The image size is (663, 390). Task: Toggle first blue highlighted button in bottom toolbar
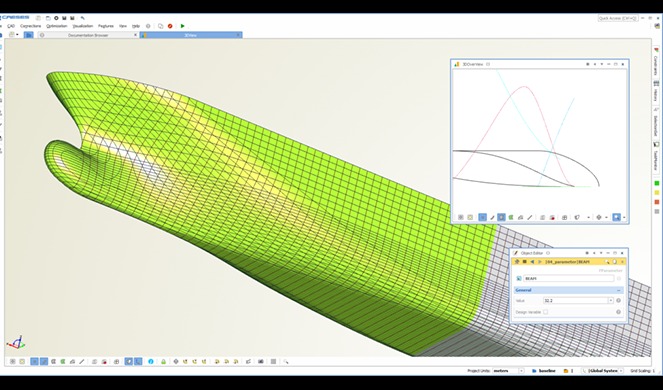pos(34,362)
